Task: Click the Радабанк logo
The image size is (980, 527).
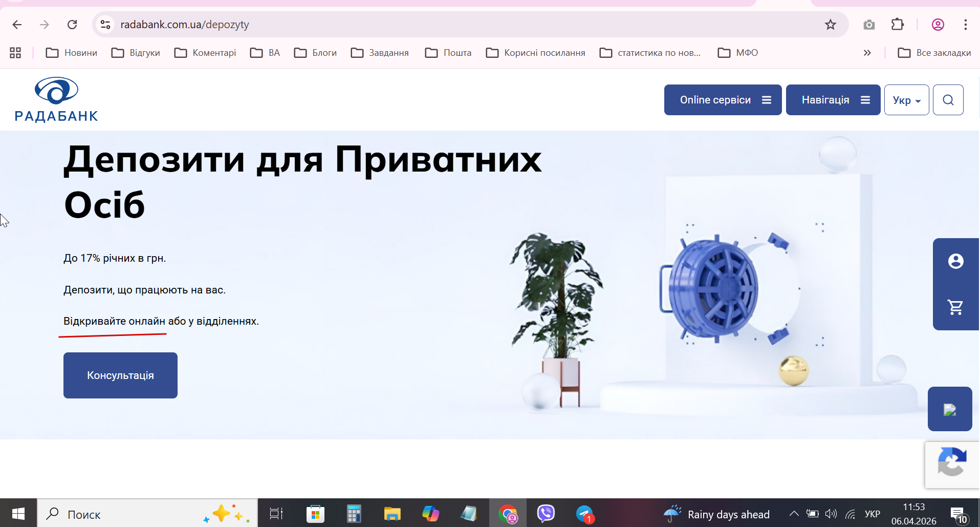Action: click(x=56, y=99)
